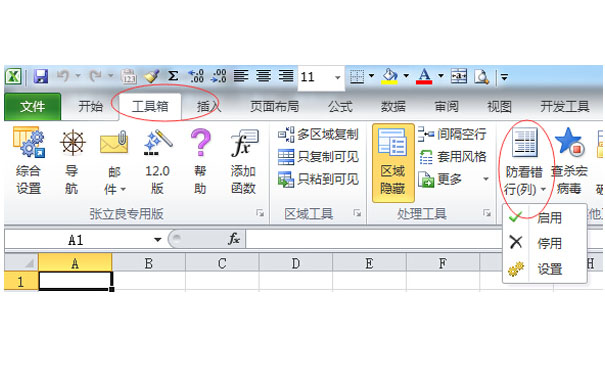Click the Undo arrow icon
Screen dimensions: 605x375
(63, 76)
